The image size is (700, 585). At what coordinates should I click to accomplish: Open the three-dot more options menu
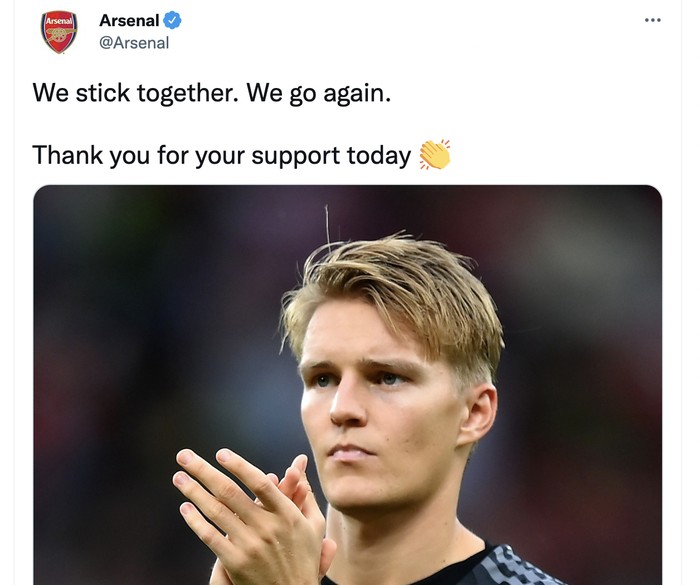pos(653,20)
